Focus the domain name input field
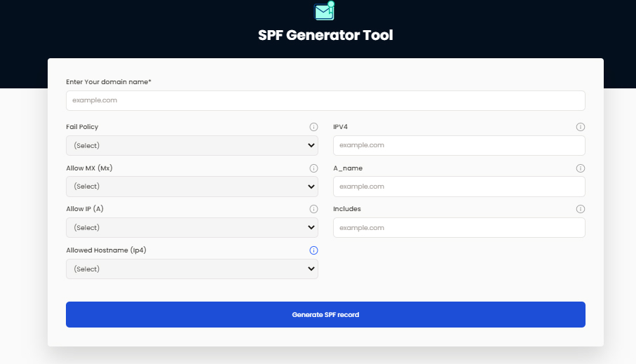The image size is (636, 364). click(325, 100)
